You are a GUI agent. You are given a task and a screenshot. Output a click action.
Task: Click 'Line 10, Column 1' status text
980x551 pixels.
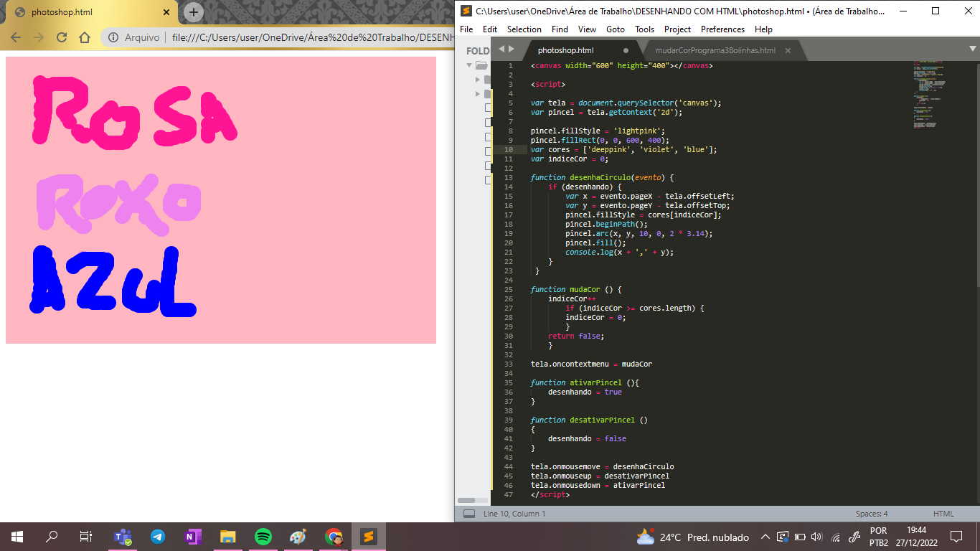(514, 514)
